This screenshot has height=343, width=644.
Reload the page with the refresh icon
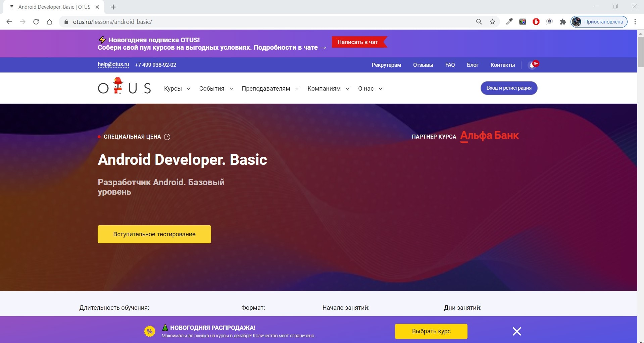point(36,22)
